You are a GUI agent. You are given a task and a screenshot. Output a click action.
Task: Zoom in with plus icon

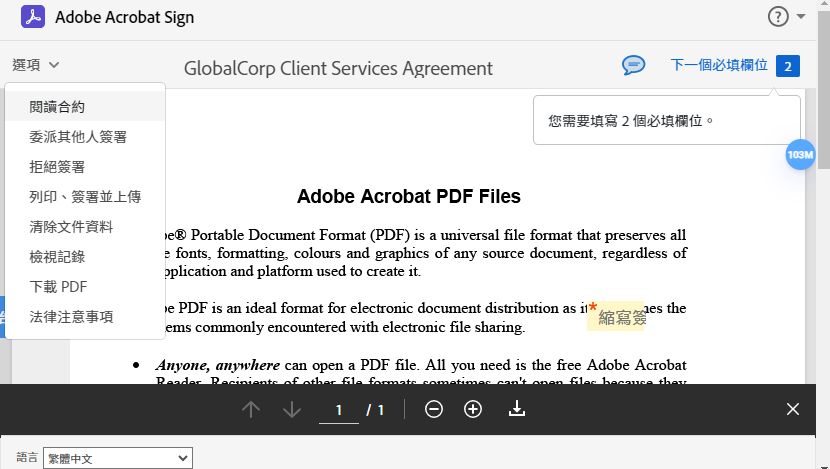point(473,409)
